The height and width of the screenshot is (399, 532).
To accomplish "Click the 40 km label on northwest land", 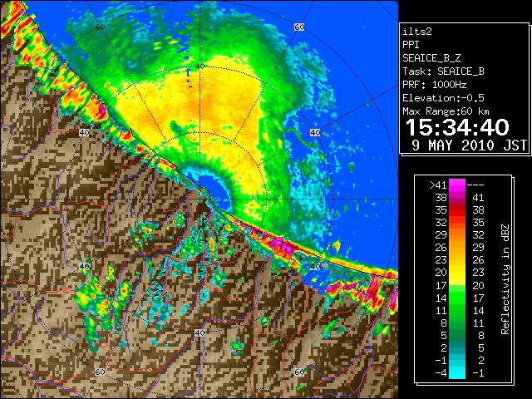I will 84,132.
